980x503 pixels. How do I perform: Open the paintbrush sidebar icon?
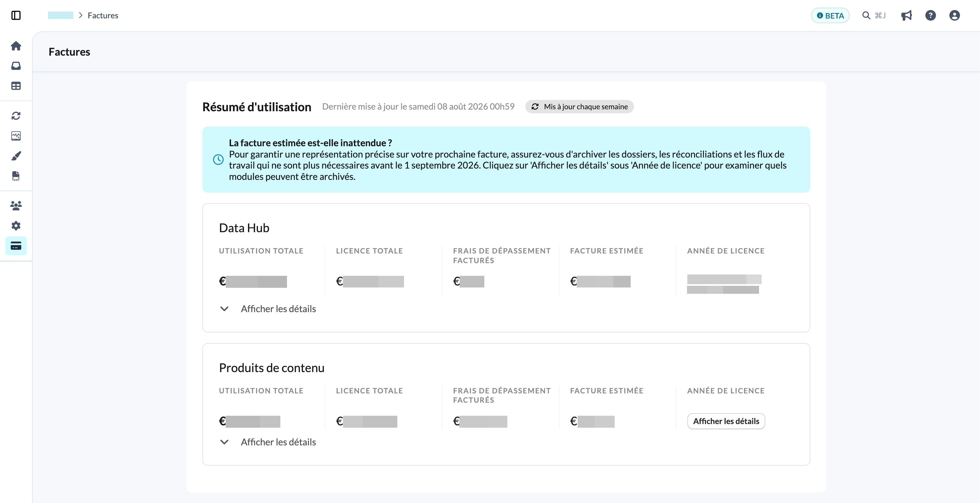pyautogui.click(x=16, y=156)
